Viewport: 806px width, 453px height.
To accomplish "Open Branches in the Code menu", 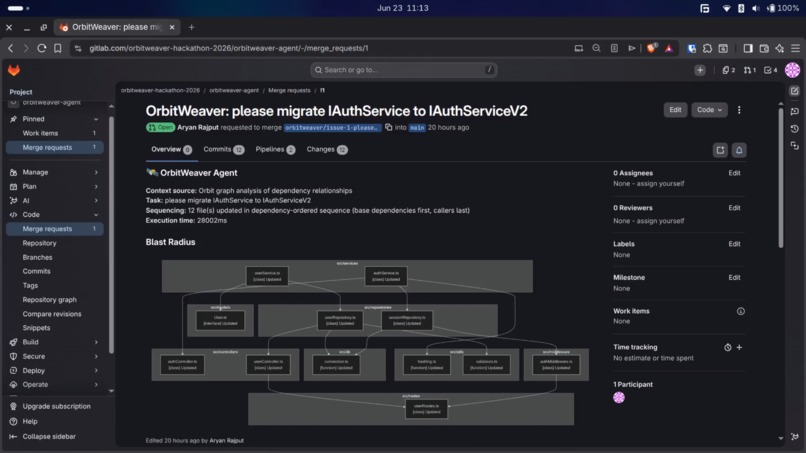I will coord(38,257).
